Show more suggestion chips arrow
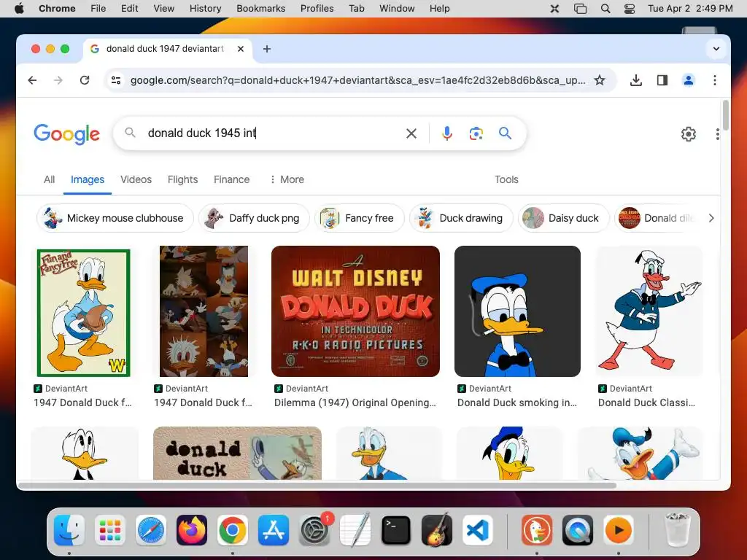This screenshot has height=560, width=747. [711, 218]
